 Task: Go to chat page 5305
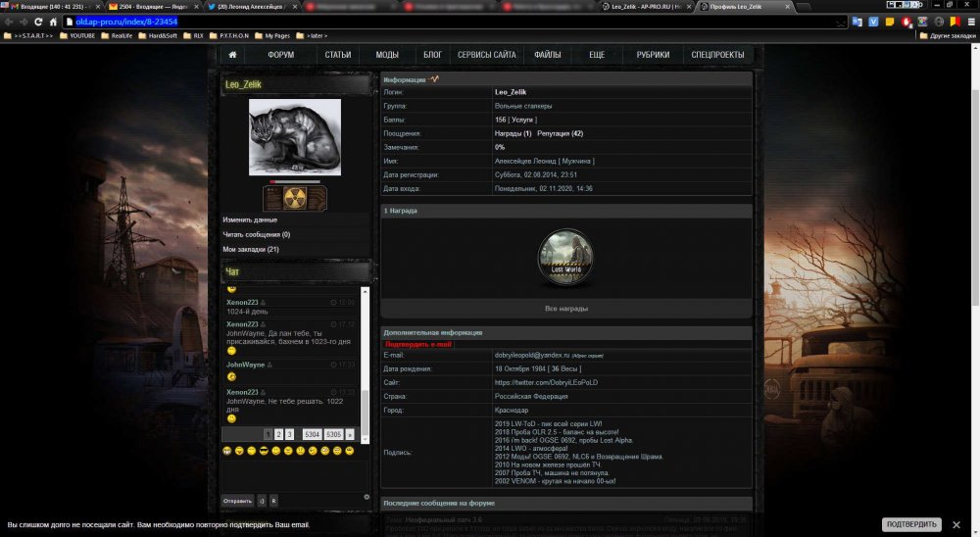click(333, 433)
